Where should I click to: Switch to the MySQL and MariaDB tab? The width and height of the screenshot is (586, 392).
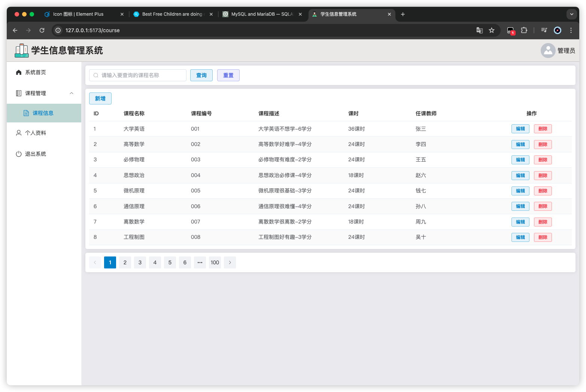coord(262,14)
